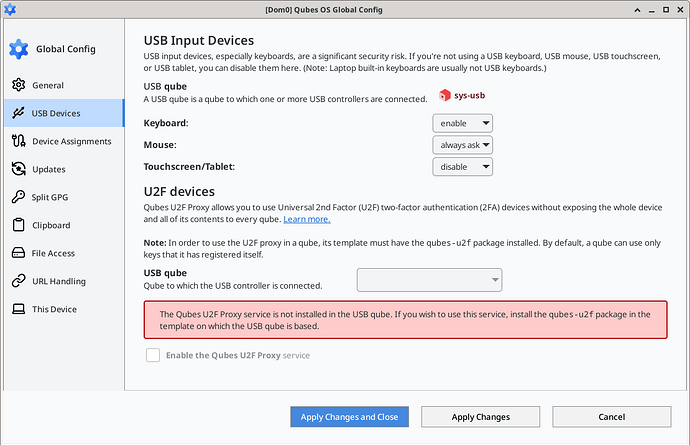Click the 'Global Config' sidebar title
Screen dimensions: 690x445
click(x=66, y=49)
